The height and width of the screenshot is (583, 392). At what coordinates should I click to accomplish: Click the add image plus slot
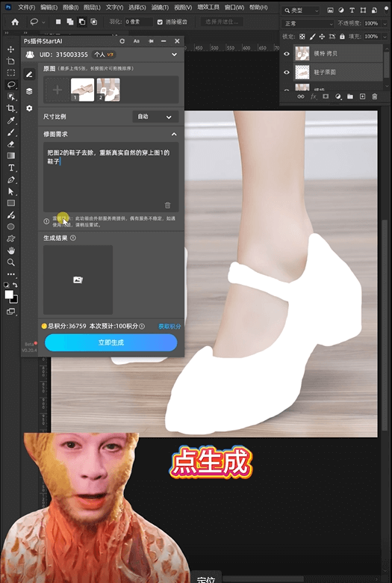coord(57,90)
